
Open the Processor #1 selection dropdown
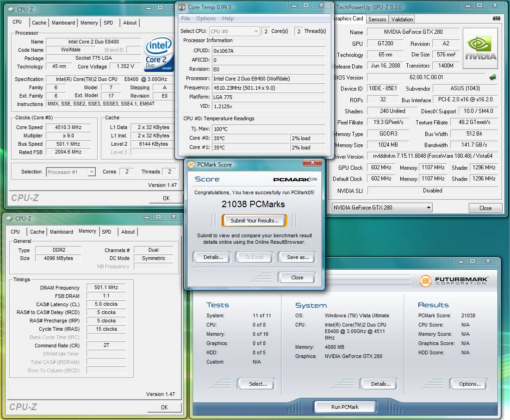point(71,172)
